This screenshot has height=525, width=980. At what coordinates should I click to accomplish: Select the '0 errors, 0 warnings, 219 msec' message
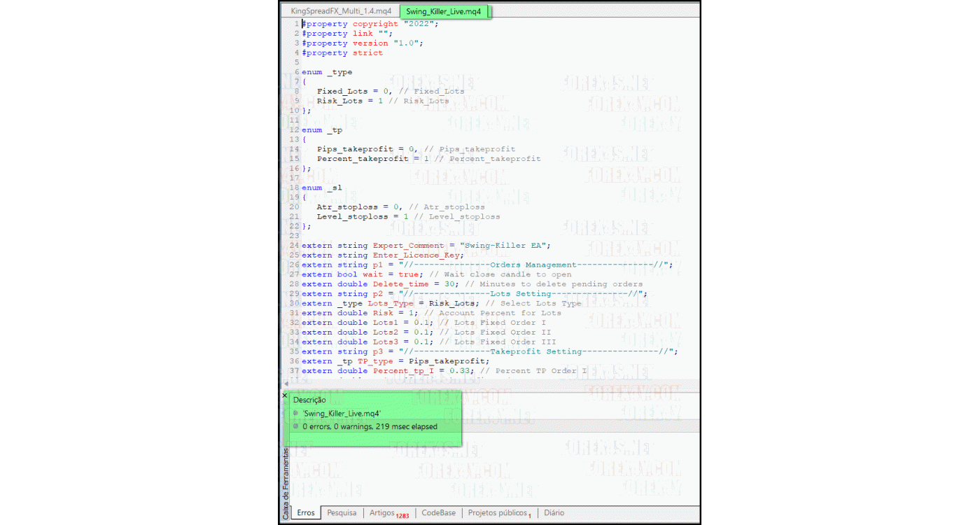pyautogui.click(x=369, y=427)
